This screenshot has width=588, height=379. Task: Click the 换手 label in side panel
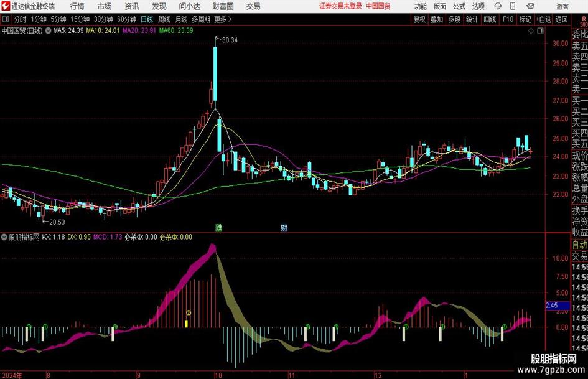580,210
